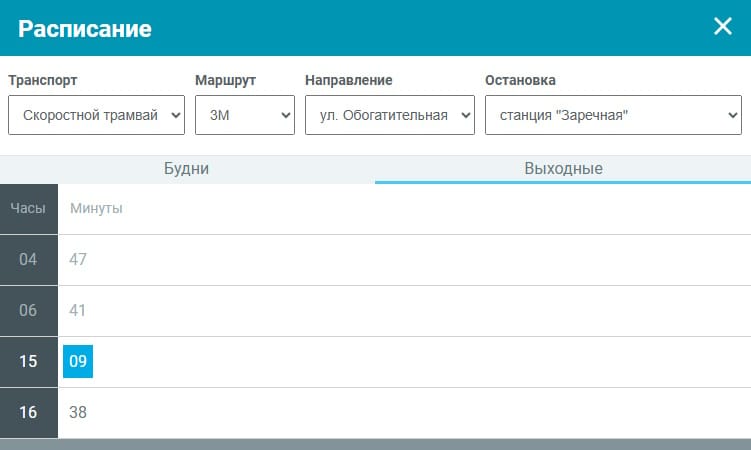Click the 41 minutes departure entry
751x450 pixels.
(x=78, y=310)
